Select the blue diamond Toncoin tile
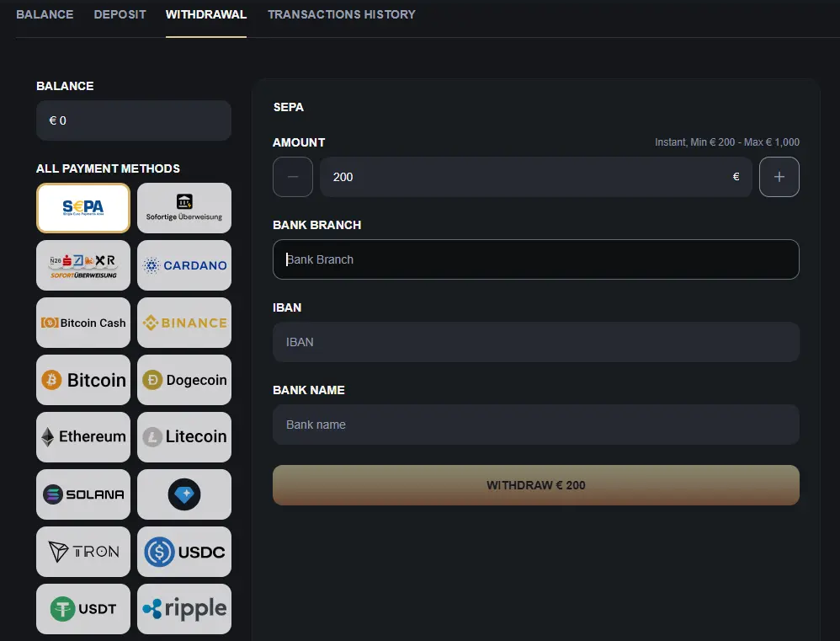 [184, 494]
